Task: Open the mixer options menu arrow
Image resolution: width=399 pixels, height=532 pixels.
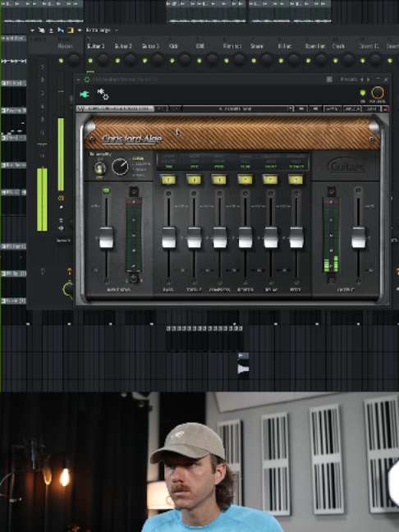Action: (x=33, y=30)
